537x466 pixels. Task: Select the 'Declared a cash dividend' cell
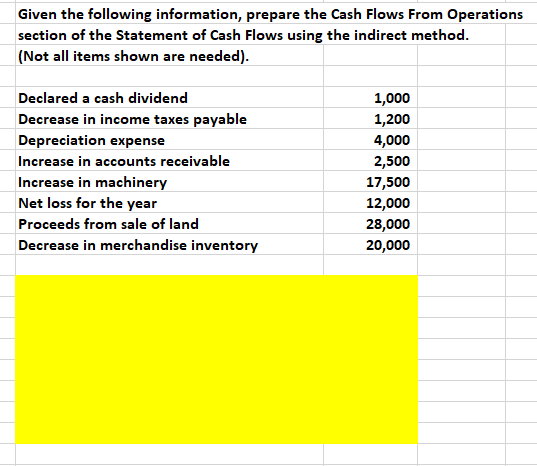[x=169, y=98]
